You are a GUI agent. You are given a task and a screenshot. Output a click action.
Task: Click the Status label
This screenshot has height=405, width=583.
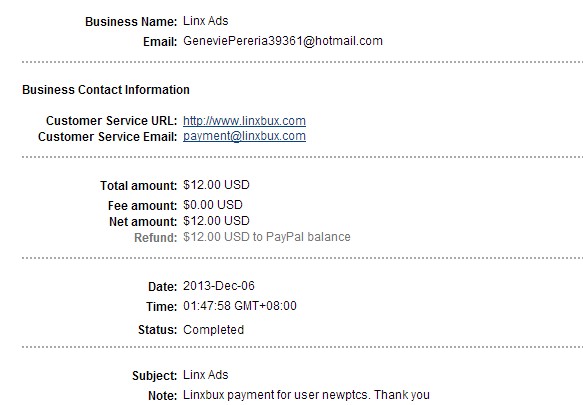coord(158,330)
